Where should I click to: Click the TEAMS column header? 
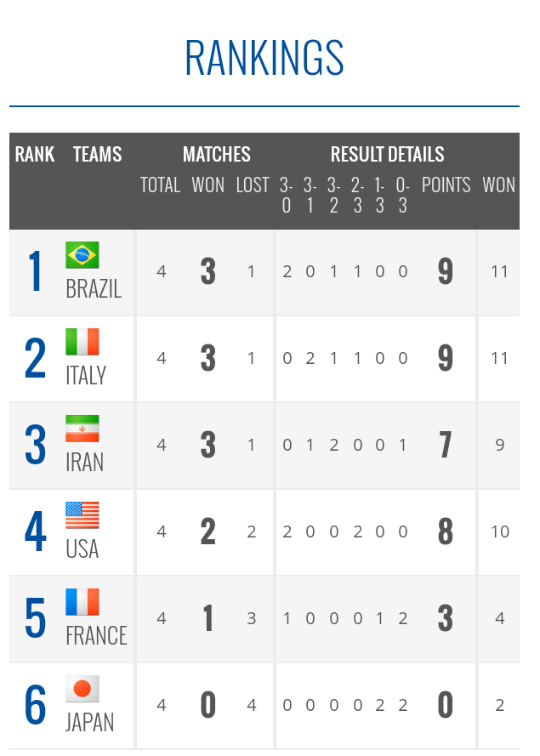pyautogui.click(x=98, y=155)
